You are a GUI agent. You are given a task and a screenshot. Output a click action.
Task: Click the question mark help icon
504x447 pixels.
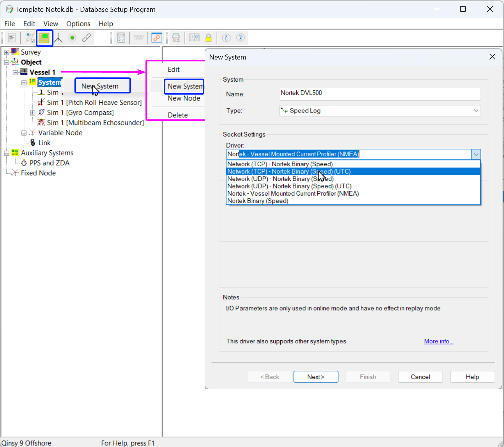point(241,38)
